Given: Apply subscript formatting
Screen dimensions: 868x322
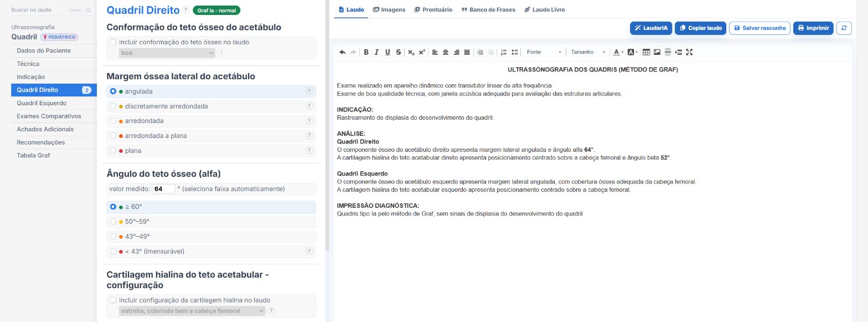Looking at the screenshot, I should [411, 52].
